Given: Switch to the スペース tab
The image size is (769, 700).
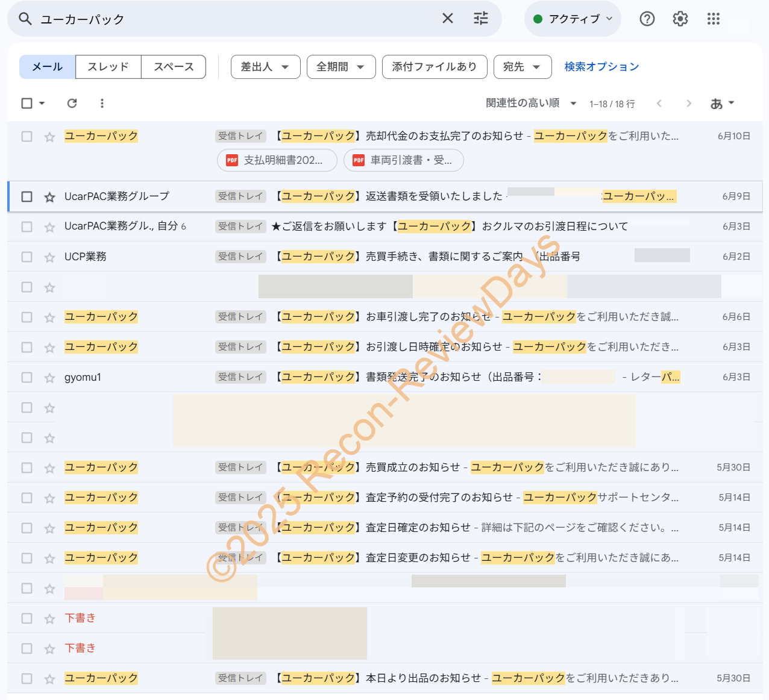Looking at the screenshot, I should pyautogui.click(x=174, y=67).
